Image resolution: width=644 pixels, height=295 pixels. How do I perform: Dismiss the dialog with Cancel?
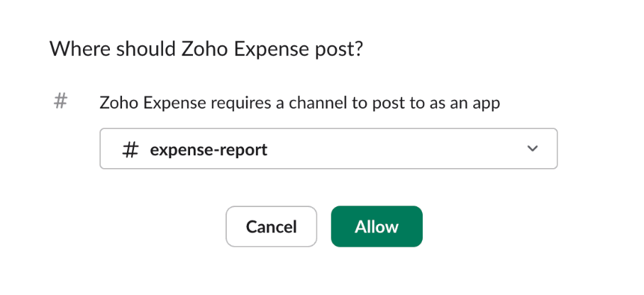(x=271, y=227)
